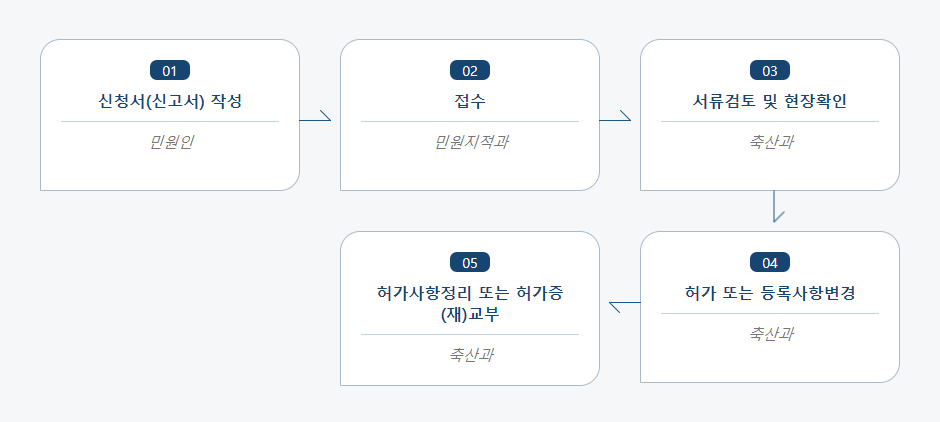Click the 04 step number badge
The width and height of the screenshot is (940, 422).
(x=770, y=263)
